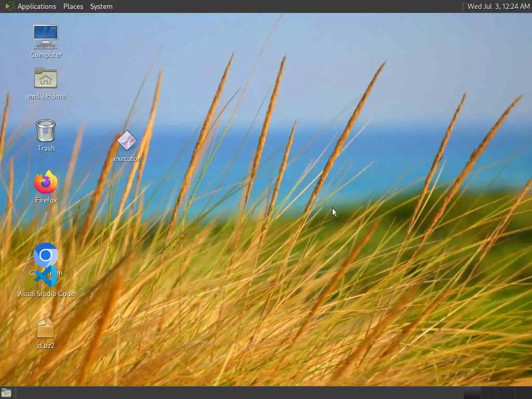Open the System menu
532x399 pixels.
point(101,6)
